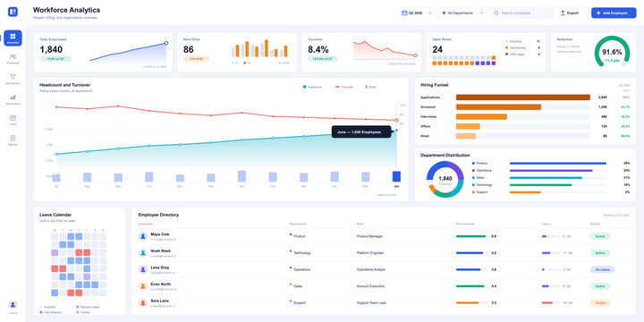Image resolution: width=644 pixels, height=322 pixels.
Task: Toggle the Support department legend item
Action: (x=479, y=192)
